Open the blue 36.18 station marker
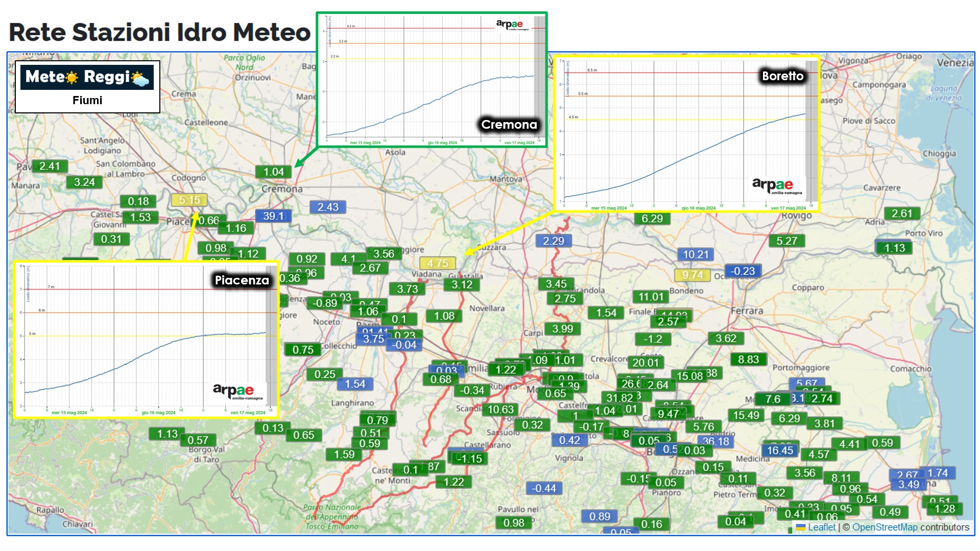The image size is (980, 551). [715, 441]
